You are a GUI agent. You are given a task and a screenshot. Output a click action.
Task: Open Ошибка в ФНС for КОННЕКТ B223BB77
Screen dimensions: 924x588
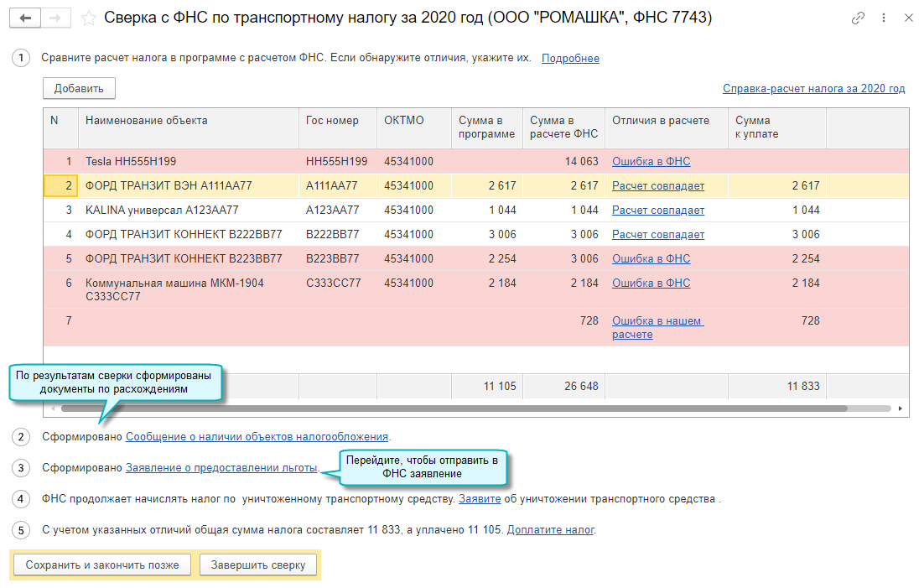tap(651, 258)
